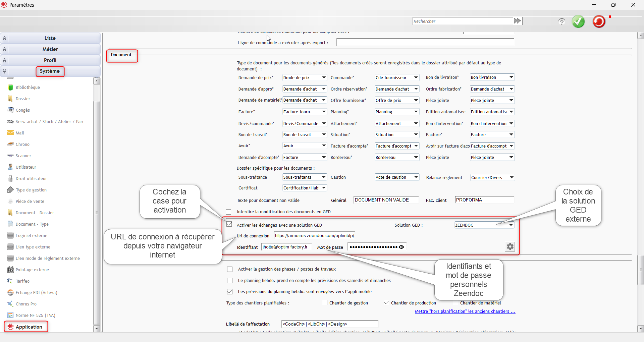Open the help question mark icon
644x342 pixels.
[x=561, y=21]
